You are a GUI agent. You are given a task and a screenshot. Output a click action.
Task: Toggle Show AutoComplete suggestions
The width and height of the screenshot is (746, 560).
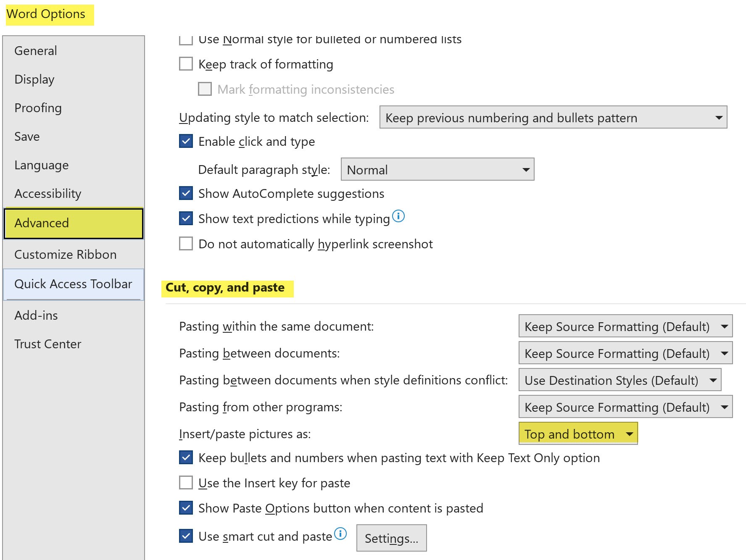(186, 193)
